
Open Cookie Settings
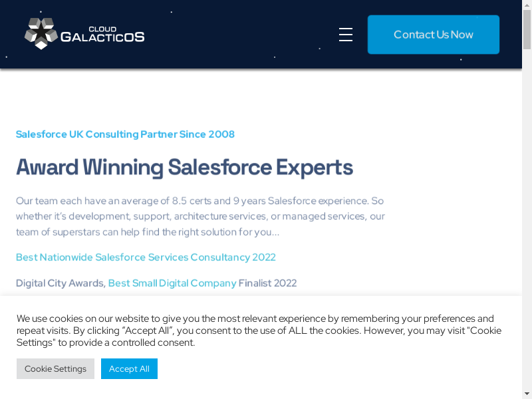[55, 368]
